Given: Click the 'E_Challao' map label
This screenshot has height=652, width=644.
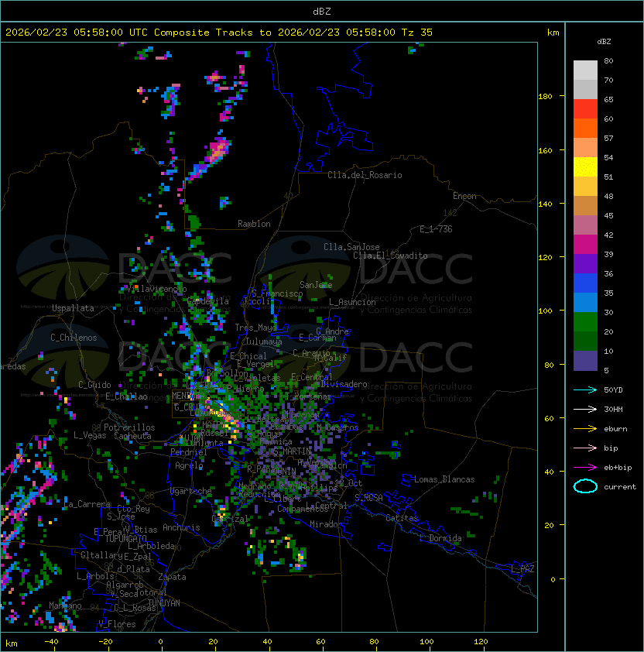Looking at the screenshot, I should point(126,396).
